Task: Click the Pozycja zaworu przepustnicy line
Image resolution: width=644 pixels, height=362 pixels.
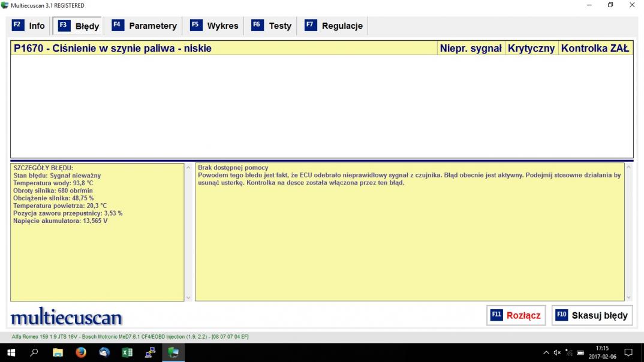Action: click(68, 213)
